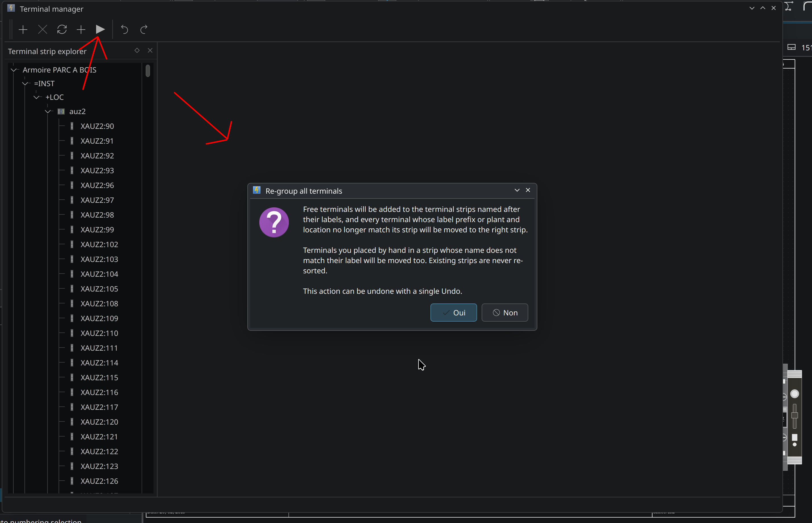Click icon next to XAUZ2:96
Viewport: 812px width, 523px height.
click(72, 185)
